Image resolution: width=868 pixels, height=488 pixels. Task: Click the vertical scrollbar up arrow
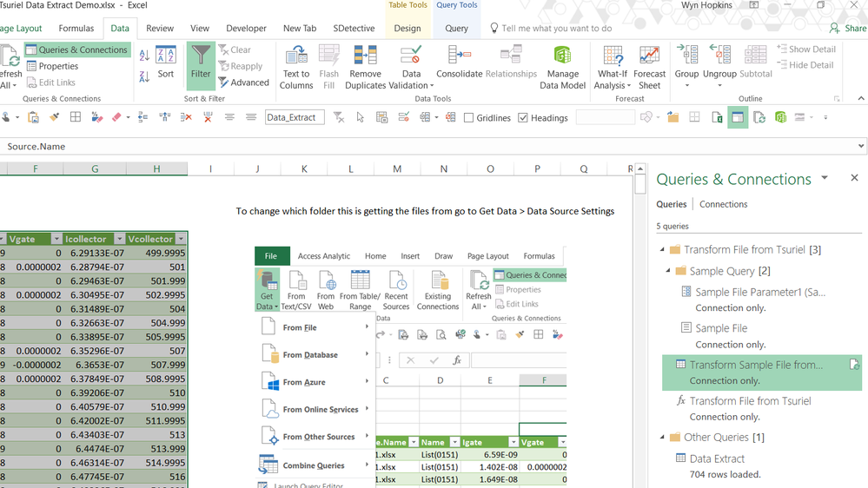[640, 168]
